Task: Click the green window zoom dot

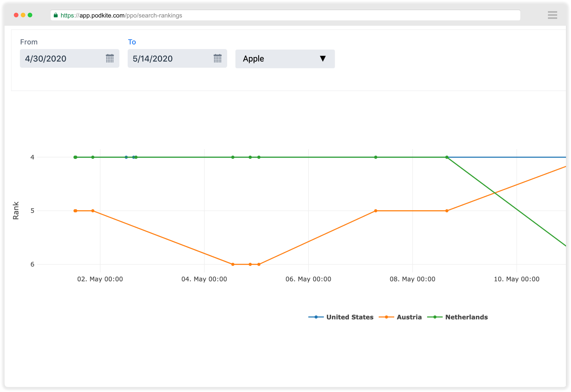Action: (30, 15)
